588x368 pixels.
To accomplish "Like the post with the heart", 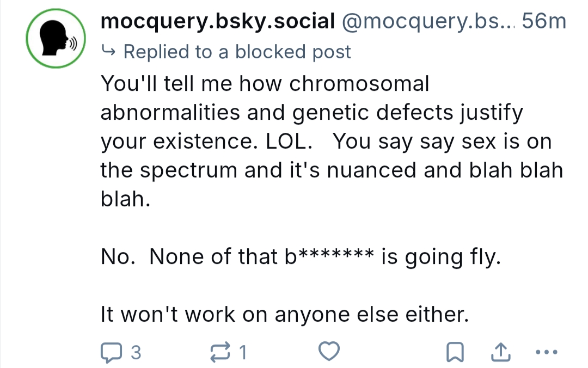I will click(x=329, y=353).
